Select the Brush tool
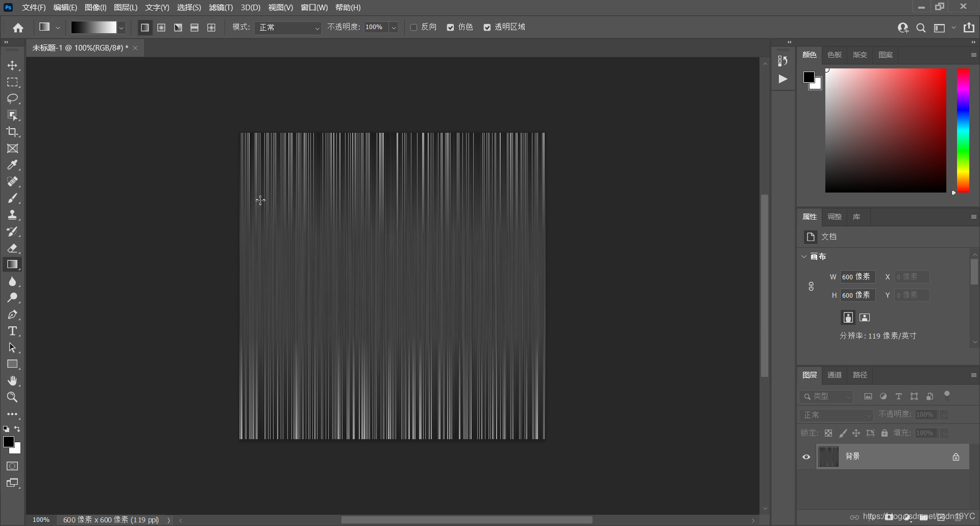980x526 pixels. tap(12, 198)
